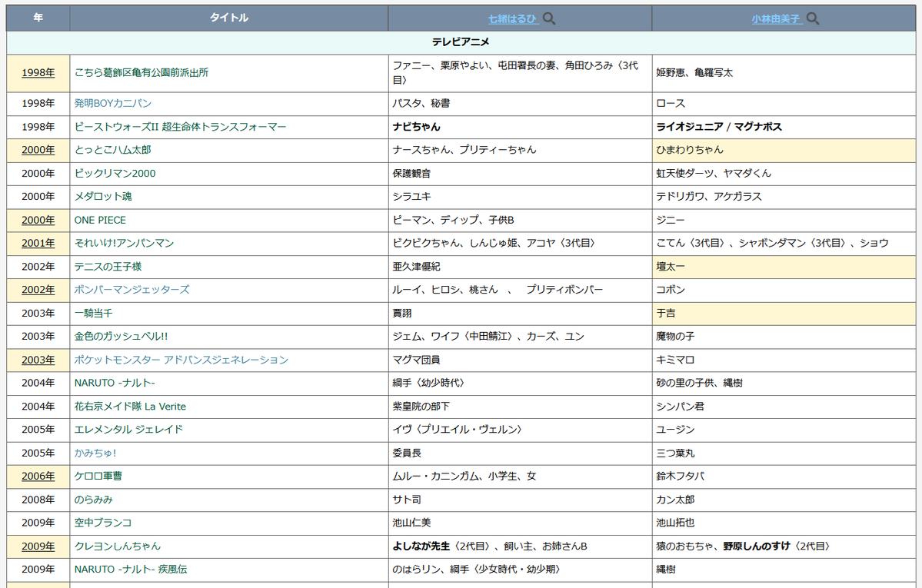
Task: Open the 空中ブランコ title link
Action: (103, 522)
